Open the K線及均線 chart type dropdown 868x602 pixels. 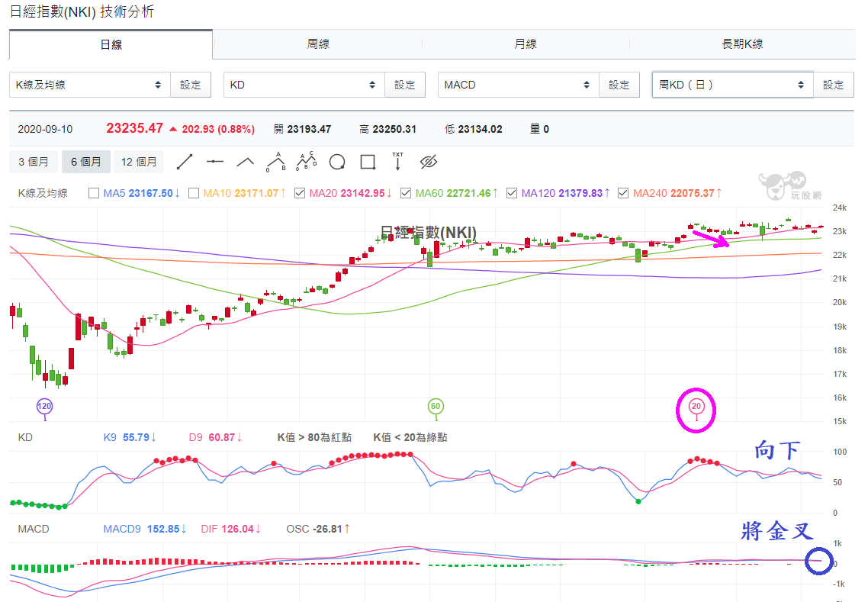point(90,85)
